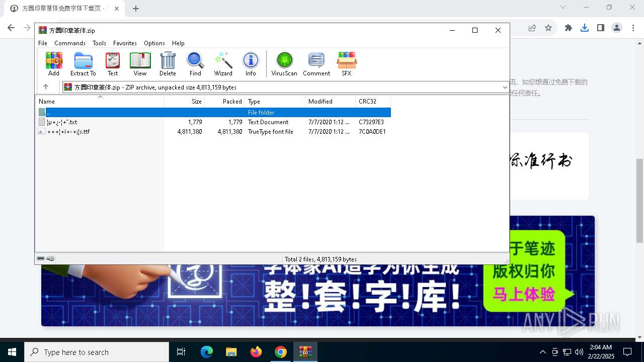Sort files by Name column
This screenshot has height=362, width=644.
[100, 101]
